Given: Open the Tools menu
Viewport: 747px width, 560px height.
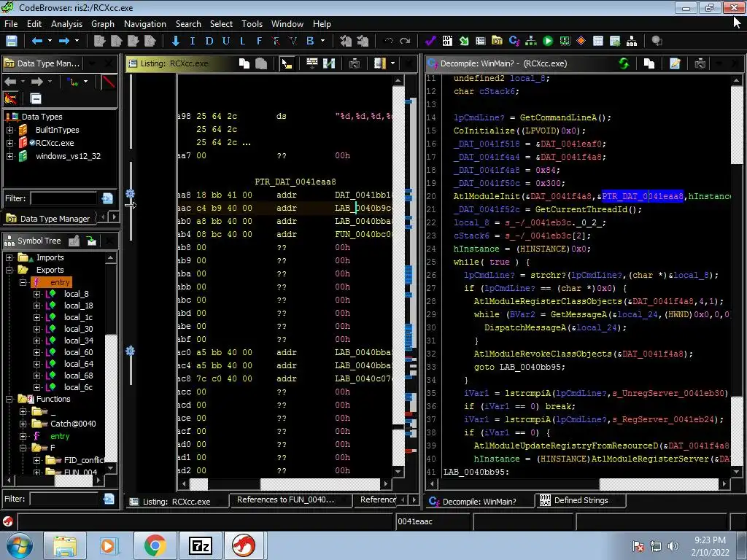Looking at the screenshot, I should coord(252,24).
